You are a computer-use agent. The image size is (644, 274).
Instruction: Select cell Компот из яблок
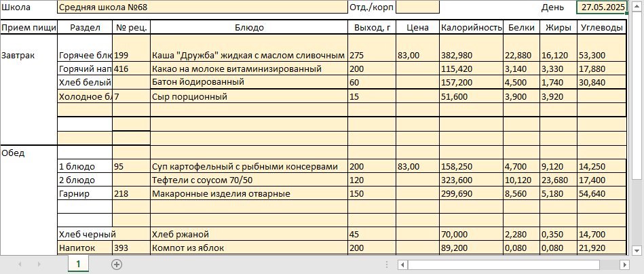249,248
